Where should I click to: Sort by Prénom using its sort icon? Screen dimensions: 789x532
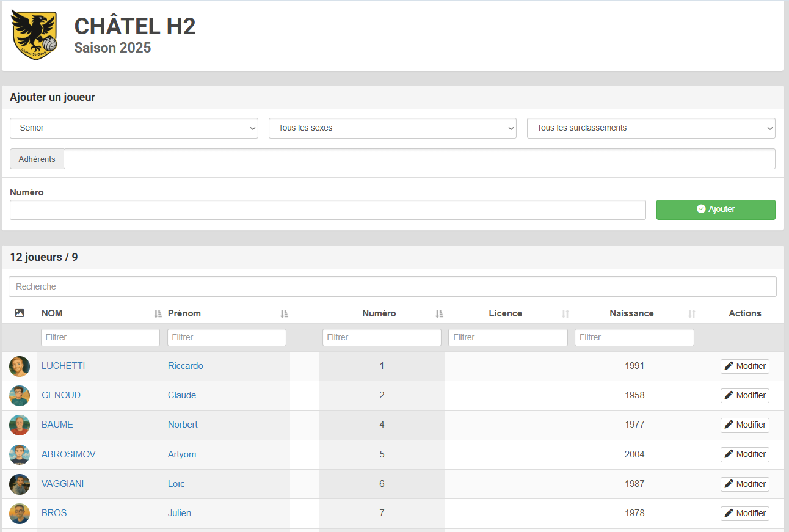[284, 313]
